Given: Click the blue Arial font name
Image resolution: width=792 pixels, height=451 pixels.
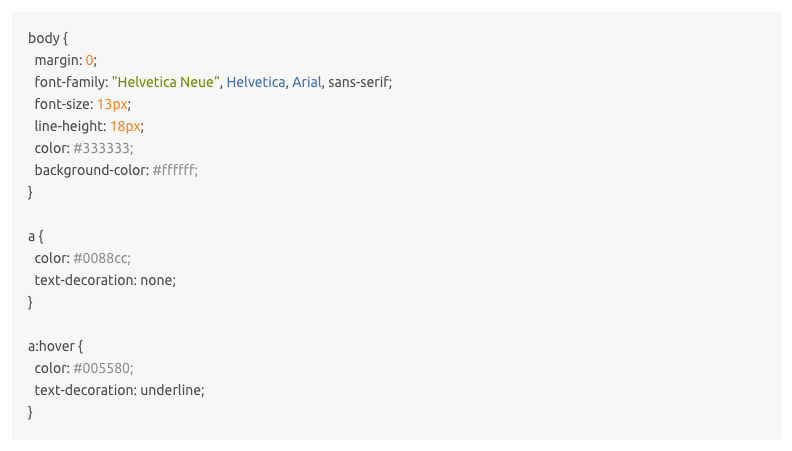Looking at the screenshot, I should click(x=307, y=82).
